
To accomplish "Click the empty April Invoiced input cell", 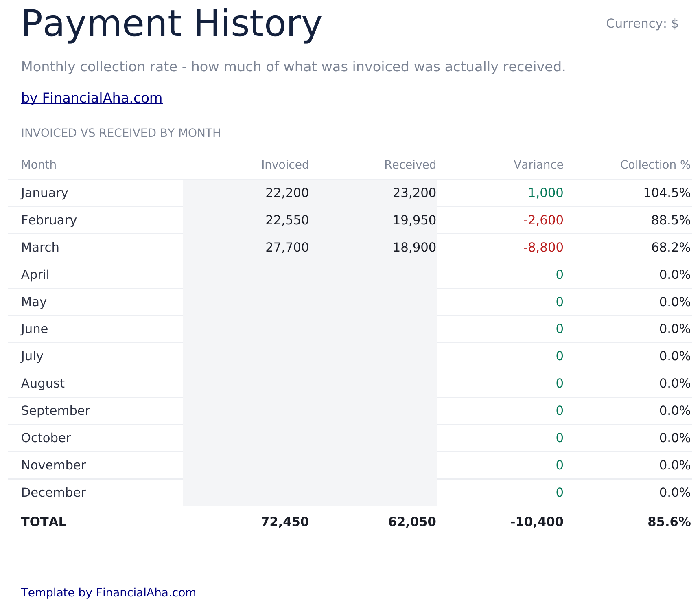I will tap(246, 275).
